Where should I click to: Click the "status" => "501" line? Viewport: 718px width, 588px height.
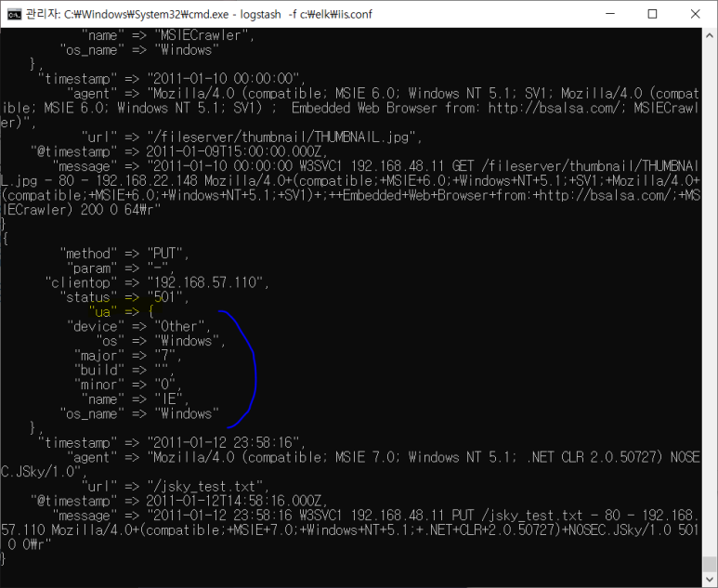click(x=124, y=297)
